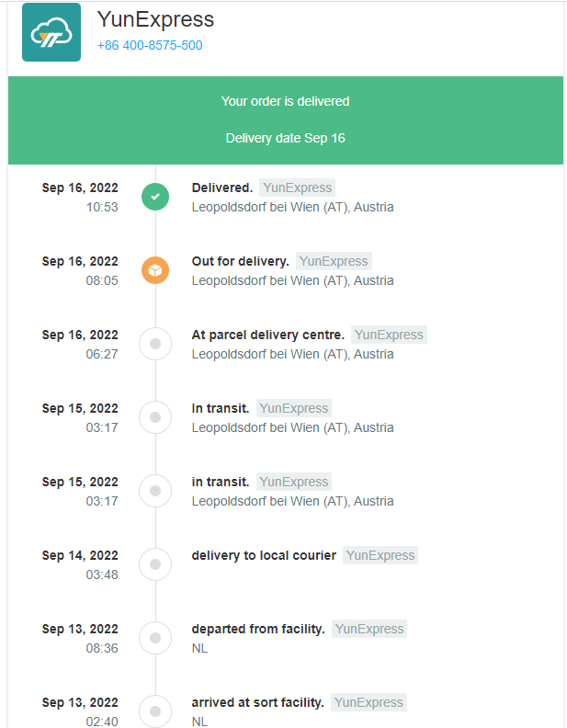
Task: Click the orange Out for delivery box icon
Action: (x=155, y=270)
